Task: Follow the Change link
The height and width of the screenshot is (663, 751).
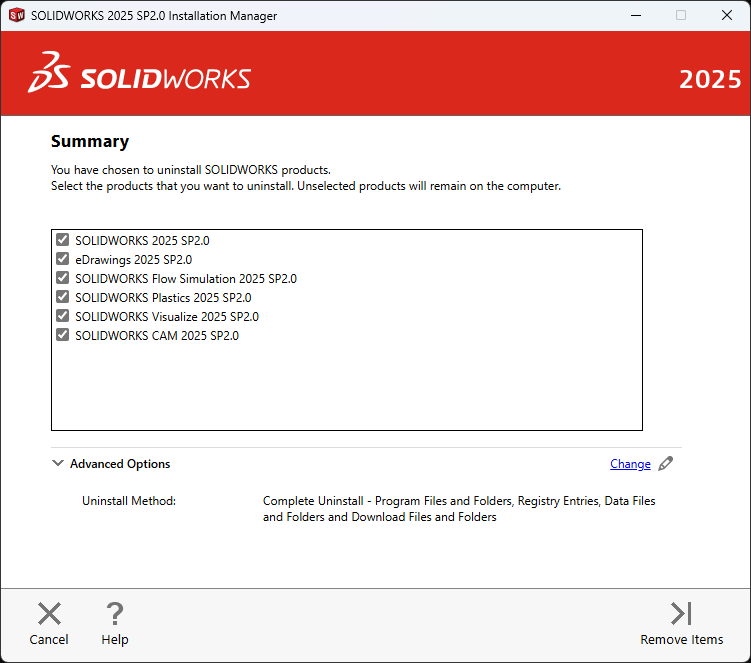Action: 630,464
